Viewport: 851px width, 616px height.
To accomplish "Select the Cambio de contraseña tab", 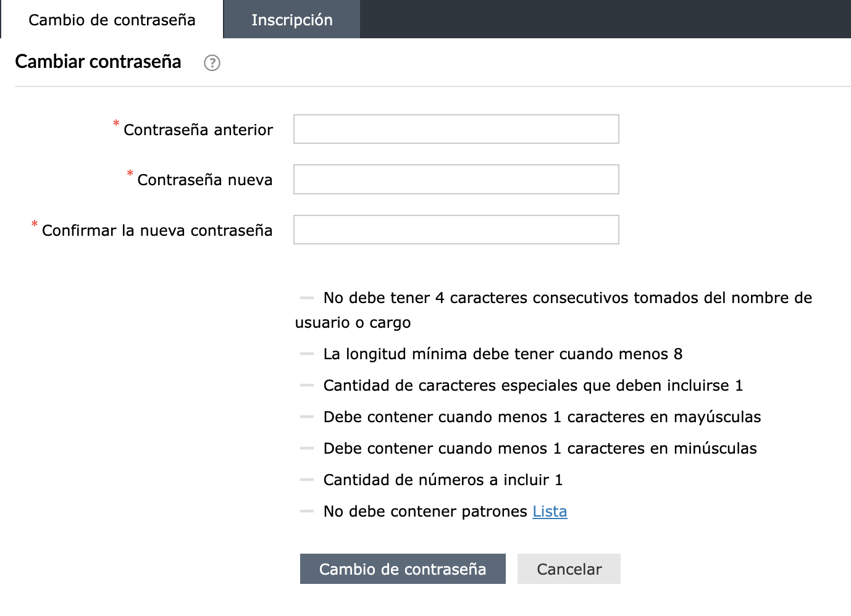I will coord(112,20).
